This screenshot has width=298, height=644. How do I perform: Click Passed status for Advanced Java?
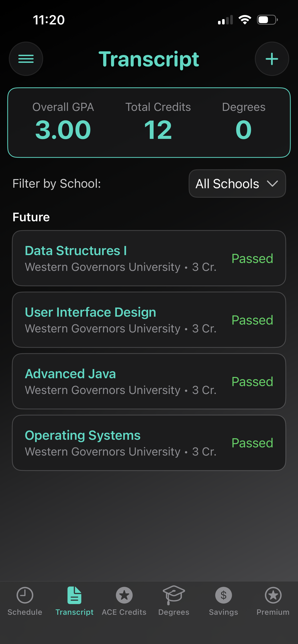252,382
